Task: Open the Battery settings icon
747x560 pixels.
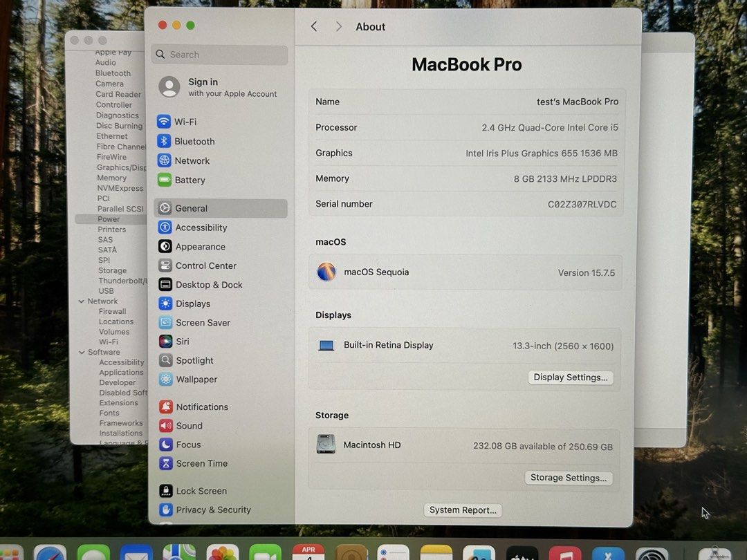Action: [164, 180]
